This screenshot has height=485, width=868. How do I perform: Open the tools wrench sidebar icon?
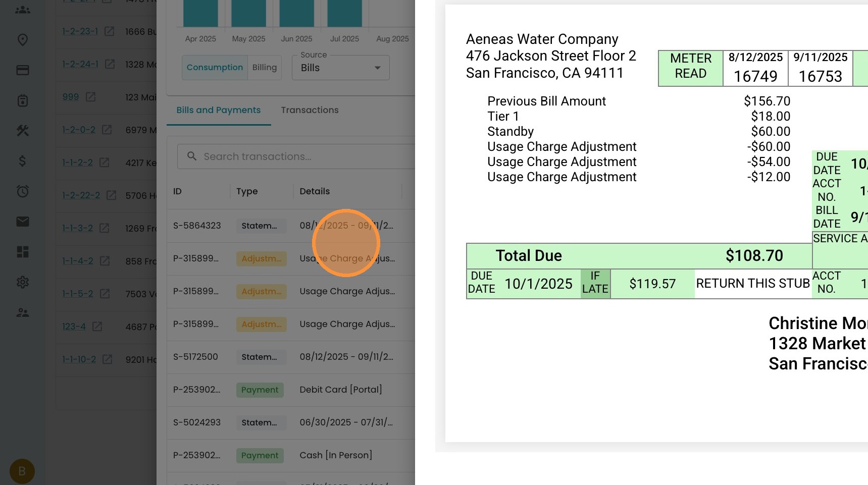click(x=23, y=131)
